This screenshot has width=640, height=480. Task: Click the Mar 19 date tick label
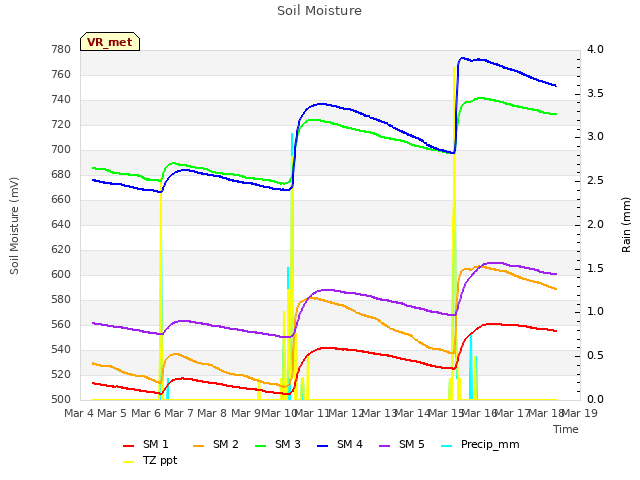tap(580, 413)
